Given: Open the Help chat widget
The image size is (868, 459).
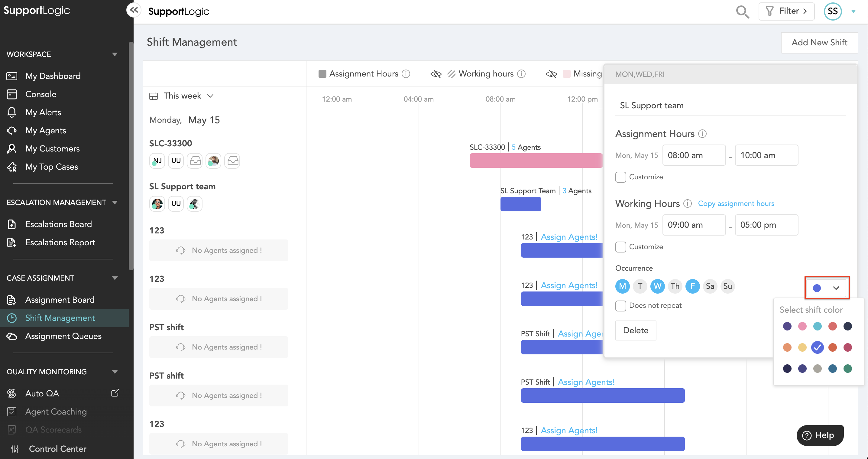Looking at the screenshot, I should click(x=820, y=435).
